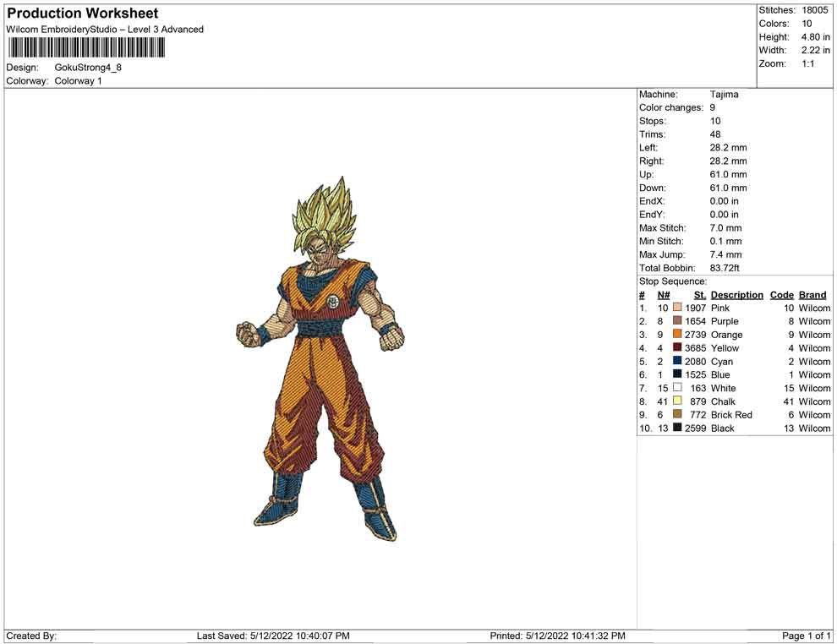Image resolution: width=837 pixels, height=644 pixels.
Task: Click the Stops value 10
Action: (x=714, y=121)
